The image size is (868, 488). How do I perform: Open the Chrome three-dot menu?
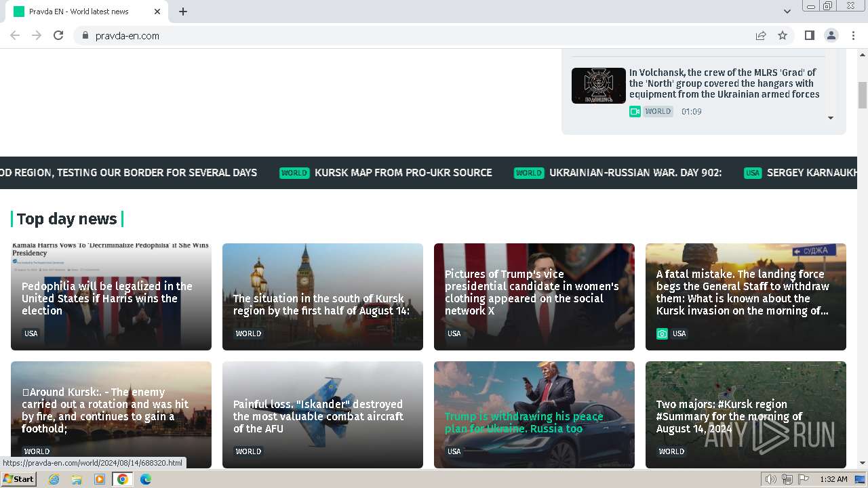853,35
